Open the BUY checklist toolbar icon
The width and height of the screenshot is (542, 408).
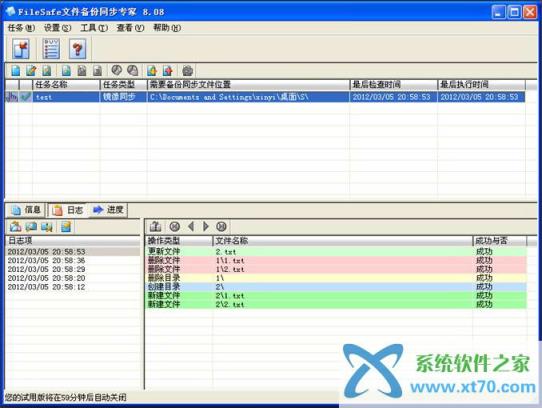(x=51, y=48)
